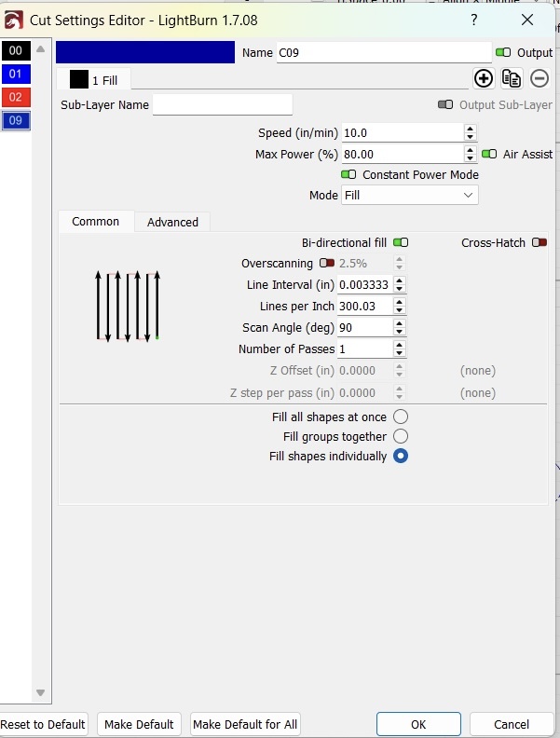Increase Number of Passes with up arrow
The image size is (560, 738).
399,345
